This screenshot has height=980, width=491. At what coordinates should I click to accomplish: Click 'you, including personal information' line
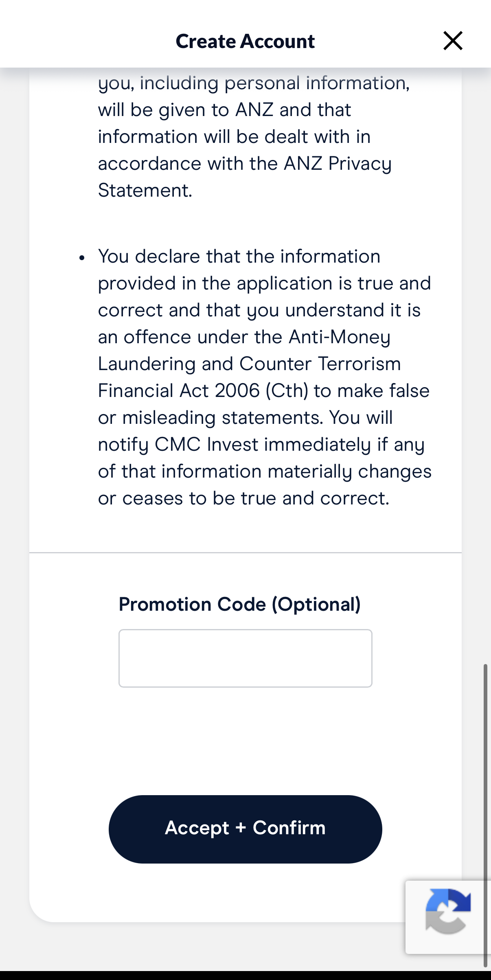(x=254, y=83)
